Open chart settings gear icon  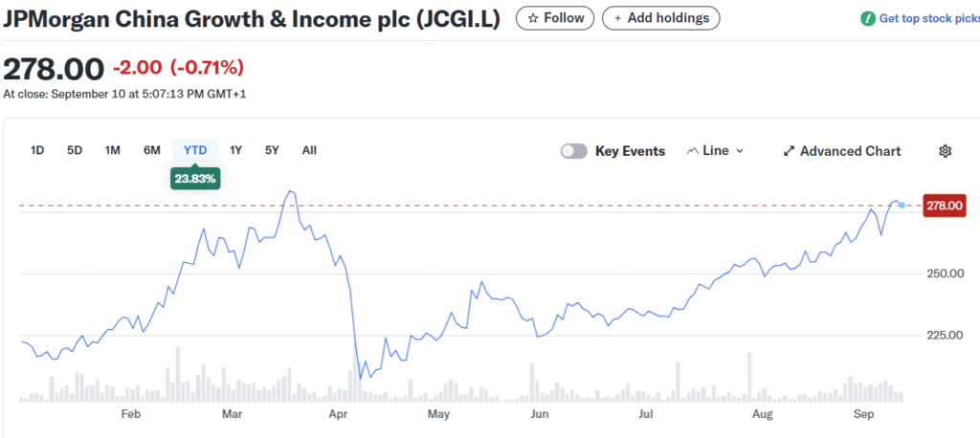coord(945,151)
